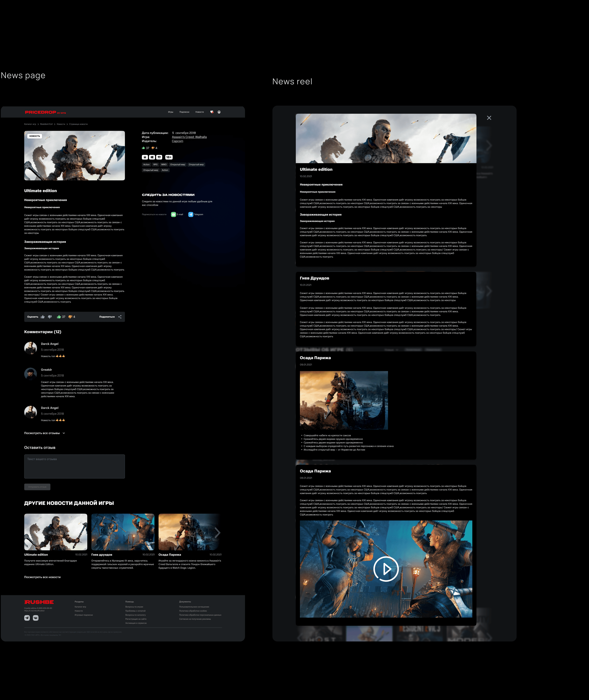Screen dimensions: 589x700
Task: Click Новости breadcrumb after Resident Evil
Action: point(61,124)
